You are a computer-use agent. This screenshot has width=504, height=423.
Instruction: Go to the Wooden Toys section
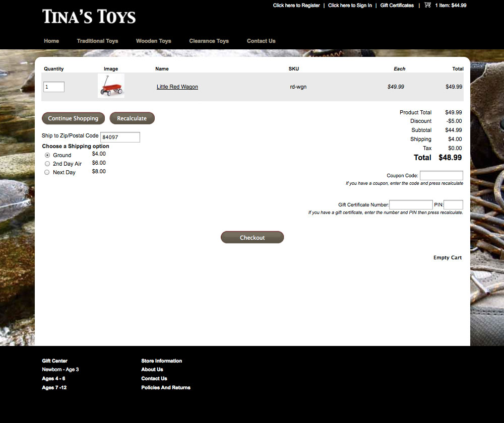pos(153,41)
